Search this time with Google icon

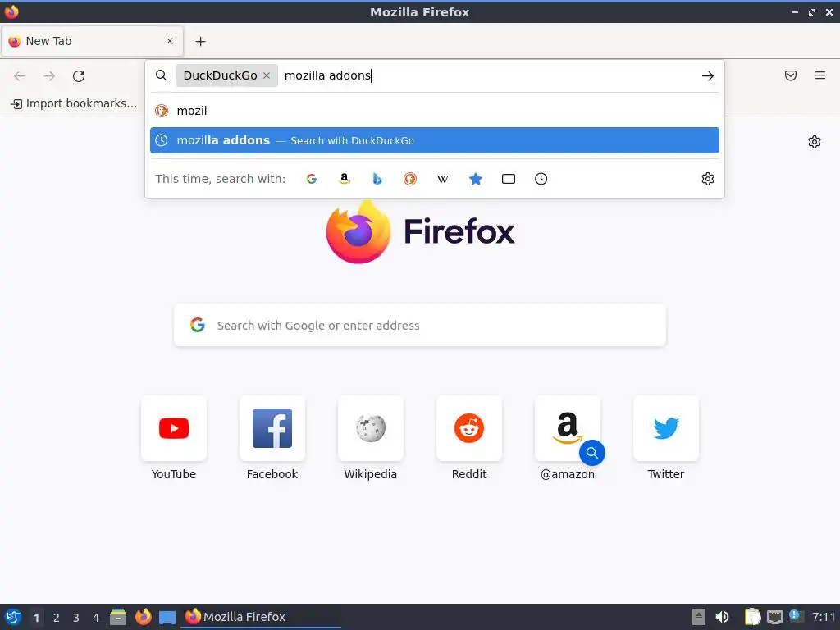point(311,179)
